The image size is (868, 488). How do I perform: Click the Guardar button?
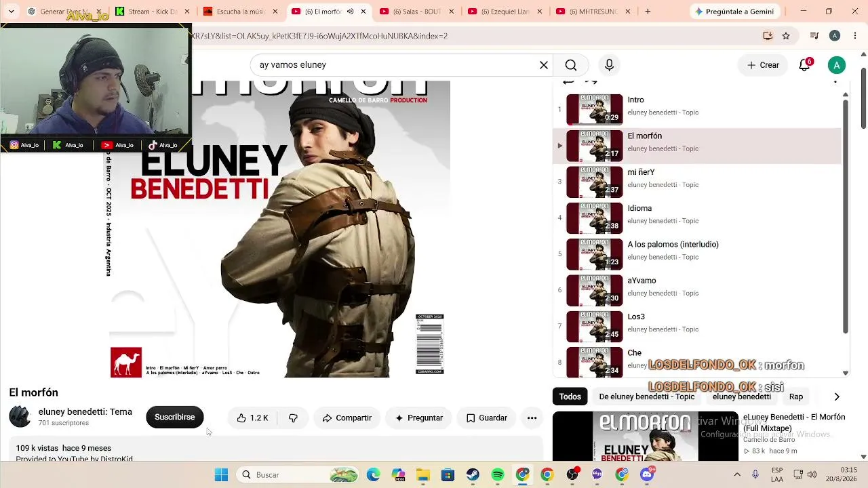pyautogui.click(x=486, y=418)
